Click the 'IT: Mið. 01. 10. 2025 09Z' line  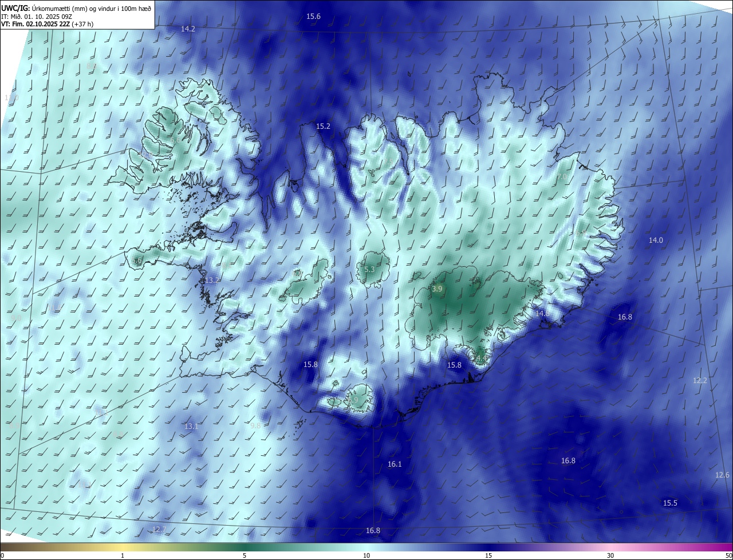coord(36,16)
